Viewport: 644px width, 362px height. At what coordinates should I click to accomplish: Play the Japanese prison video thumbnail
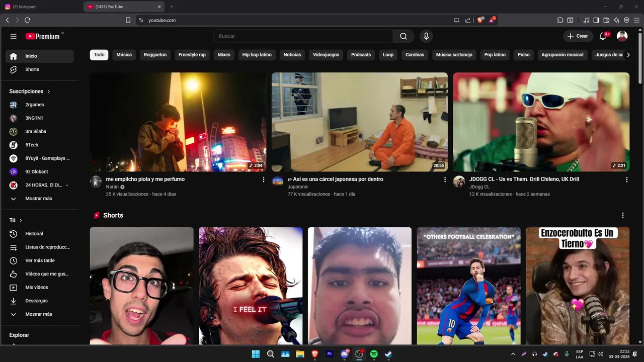click(x=360, y=122)
